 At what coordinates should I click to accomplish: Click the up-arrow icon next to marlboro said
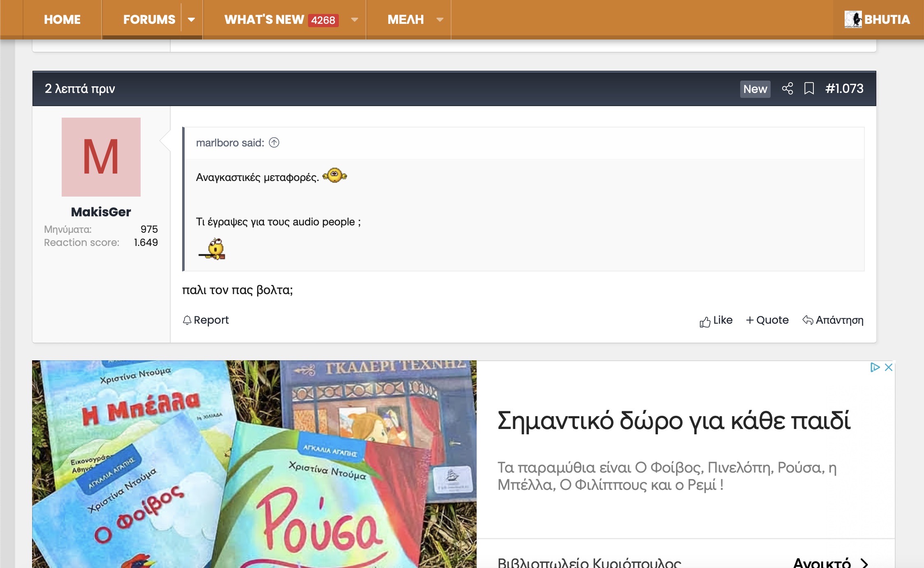(x=274, y=143)
